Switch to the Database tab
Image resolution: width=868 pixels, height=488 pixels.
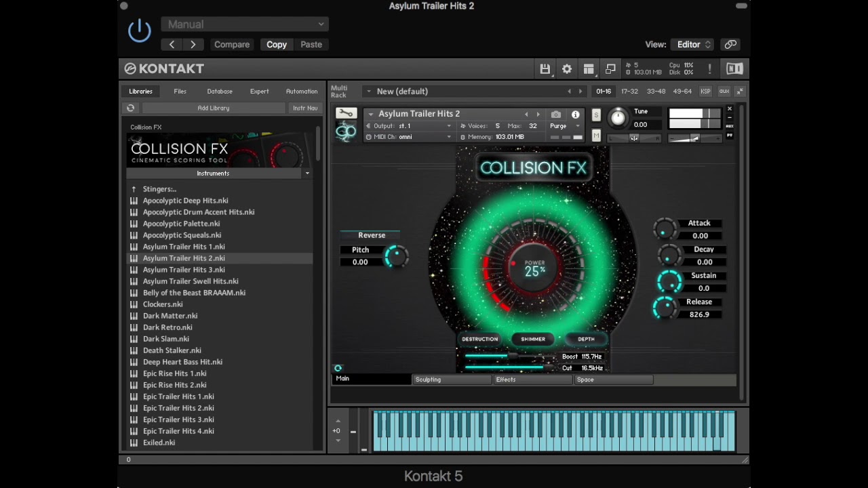pos(220,91)
